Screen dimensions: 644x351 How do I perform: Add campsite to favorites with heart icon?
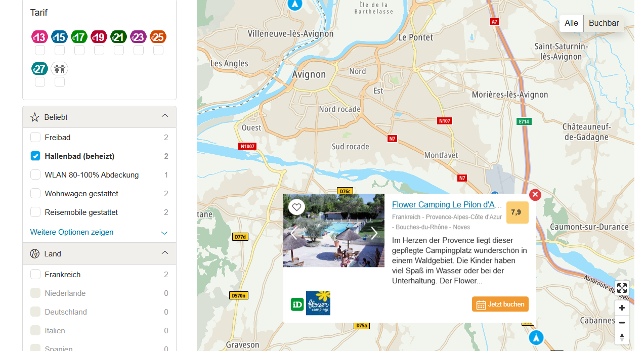[x=297, y=207]
